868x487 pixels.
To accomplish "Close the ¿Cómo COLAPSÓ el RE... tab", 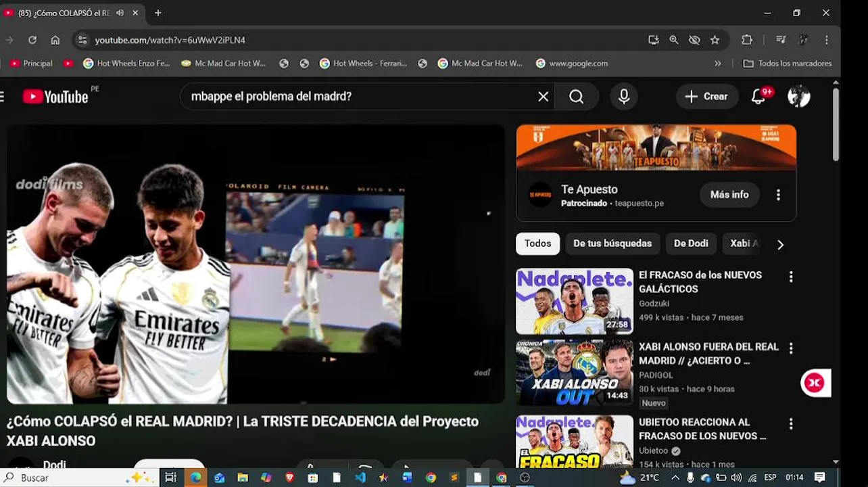I will 135,13.
